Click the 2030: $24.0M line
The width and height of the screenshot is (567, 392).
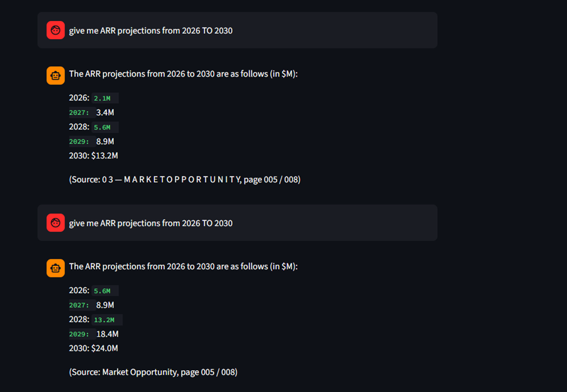(93, 348)
